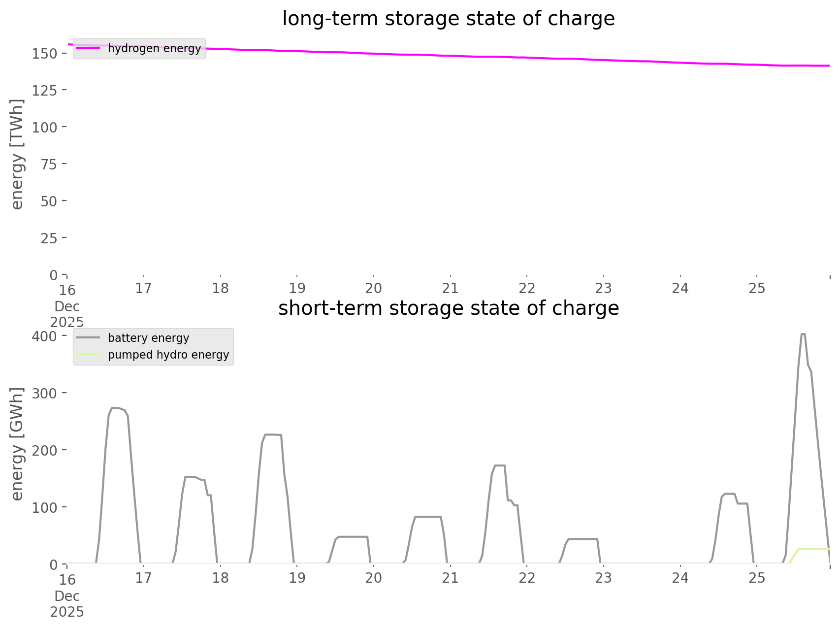Screen dimensions: 840x629
Task: Select the 150 tick on the TWh axis
Action: pos(45,54)
